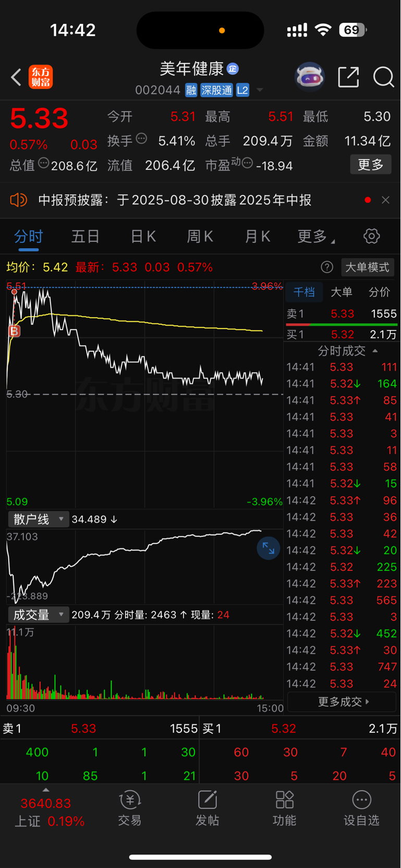
Task: Open the search magnifier icon
Action: [x=384, y=77]
